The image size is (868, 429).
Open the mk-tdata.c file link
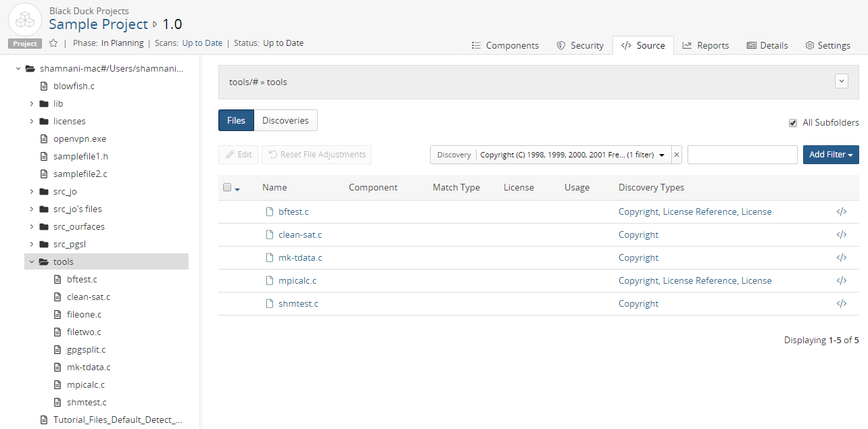(x=300, y=257)
